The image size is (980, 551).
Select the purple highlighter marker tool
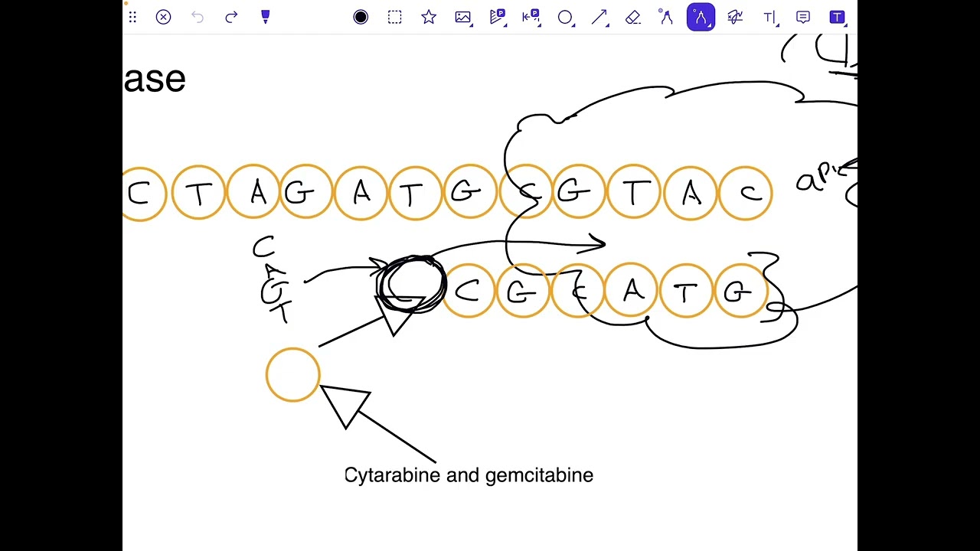(x=265, y=17)
